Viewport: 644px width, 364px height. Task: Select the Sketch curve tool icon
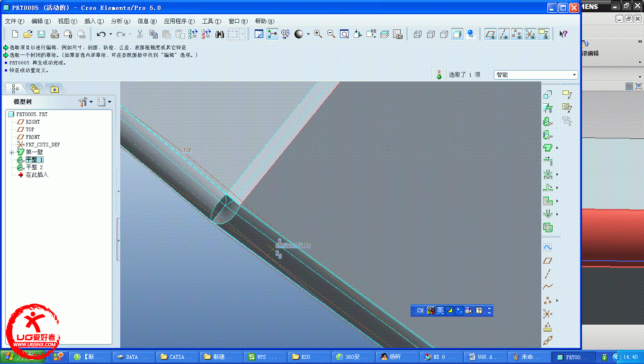548,247
